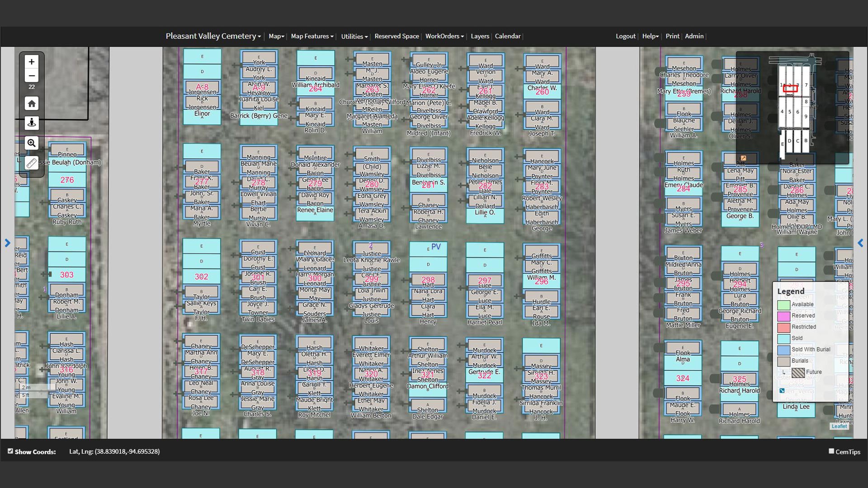Click section D in the minimap
The image size is (868, 488).
[x=789, y=141]
